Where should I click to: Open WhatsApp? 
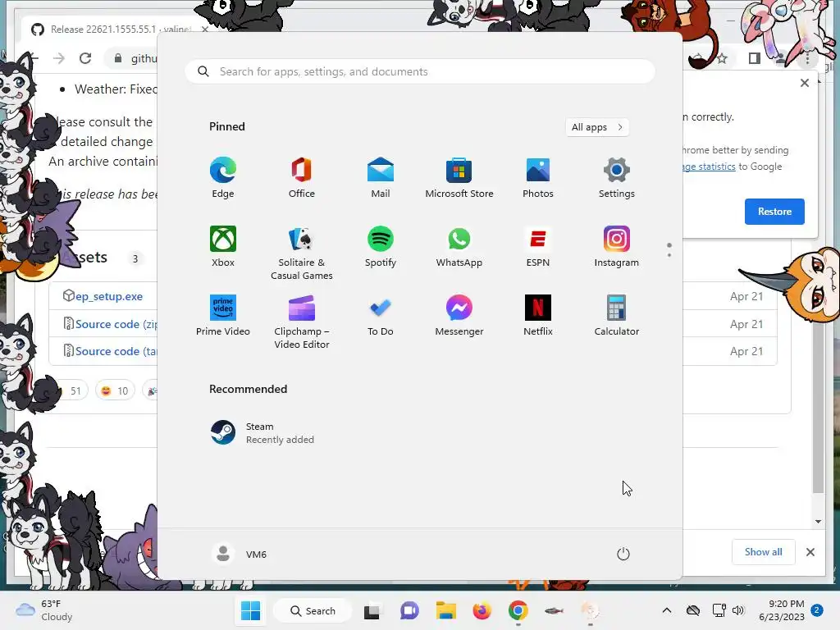coord(459,247)
